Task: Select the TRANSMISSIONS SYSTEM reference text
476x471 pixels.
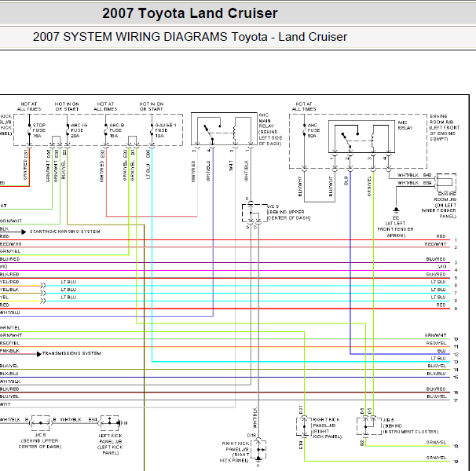Action: 71,353
